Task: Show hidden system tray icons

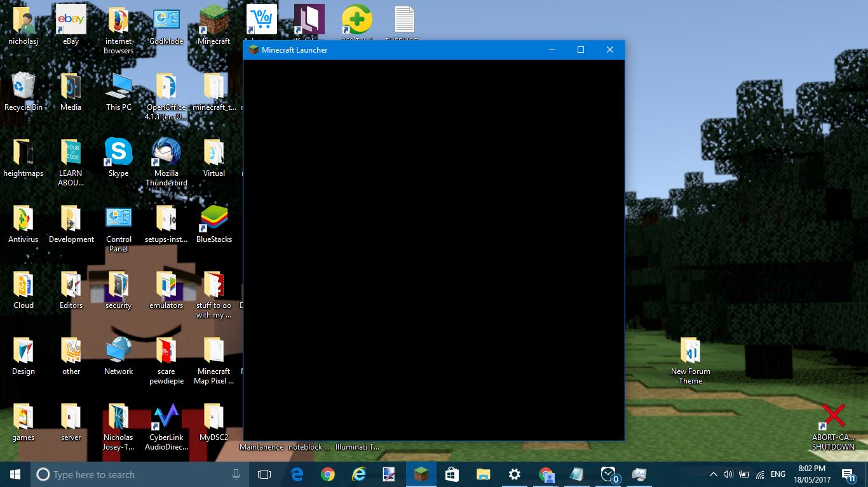Action: click(713, 474)
